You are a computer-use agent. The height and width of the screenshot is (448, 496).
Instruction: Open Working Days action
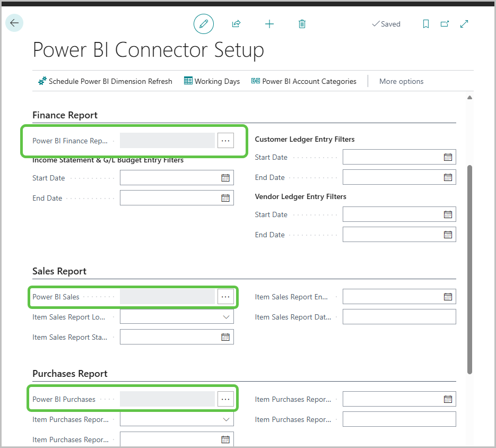[212, 81]
